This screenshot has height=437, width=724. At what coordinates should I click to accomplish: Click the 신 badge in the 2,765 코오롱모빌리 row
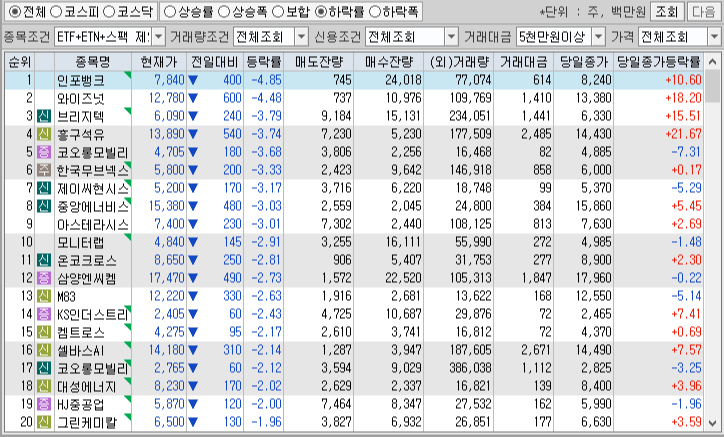click(44, 368)
